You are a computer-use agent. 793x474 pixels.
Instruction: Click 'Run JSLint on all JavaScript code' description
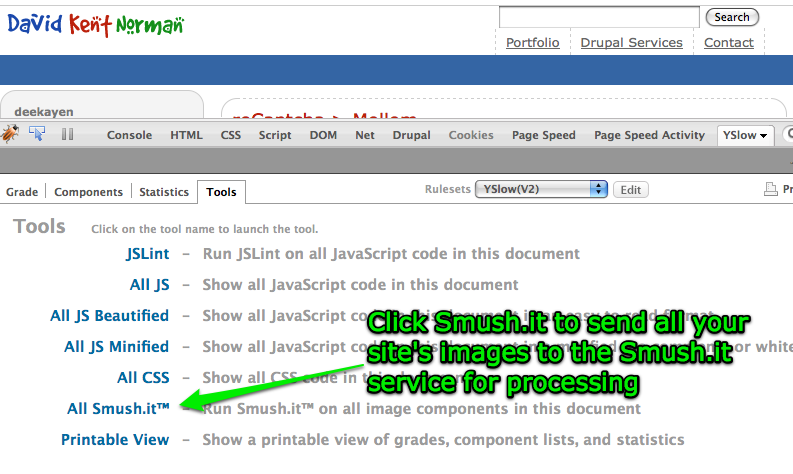point(391,254)
